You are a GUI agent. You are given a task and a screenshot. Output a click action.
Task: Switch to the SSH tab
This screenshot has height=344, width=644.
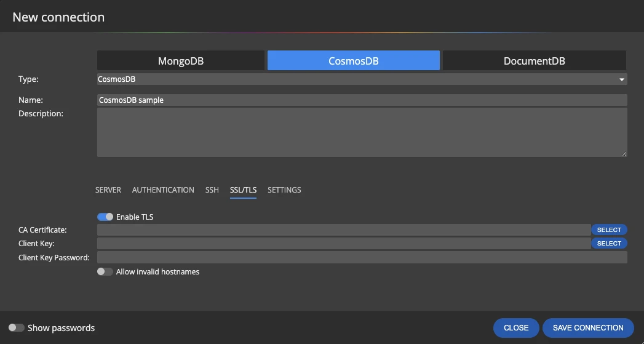pyautogui.click(x=212, y=190)
